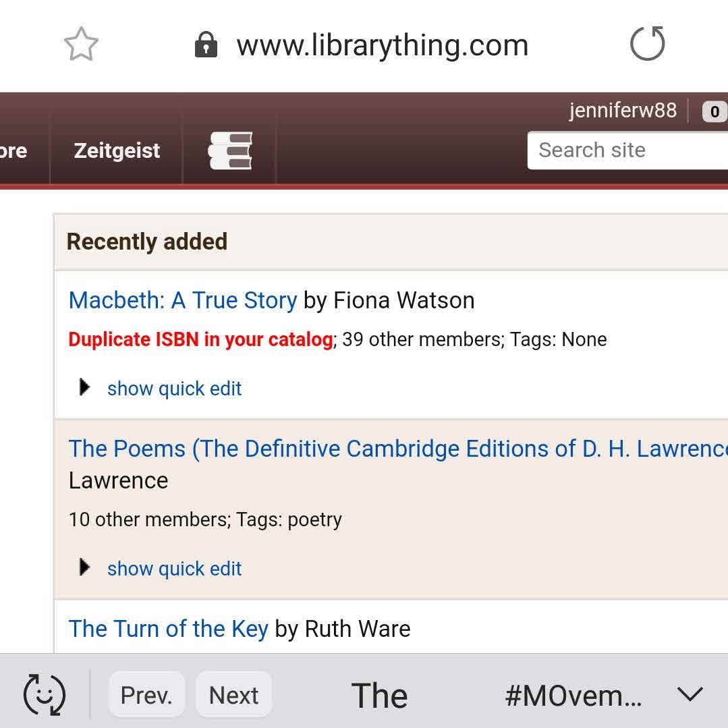This screenshot has height=728, width=728.
Task: Tap the padlock site security icon
Action: click(206, 46)
